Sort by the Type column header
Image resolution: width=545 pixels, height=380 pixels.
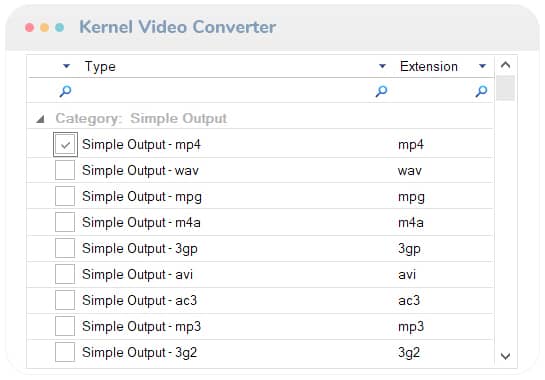click(x=100, y=66)
